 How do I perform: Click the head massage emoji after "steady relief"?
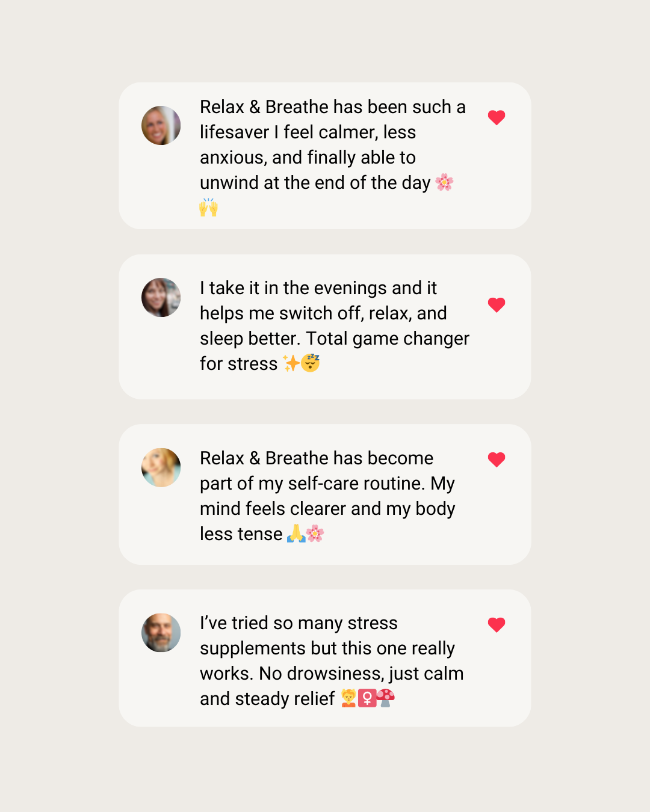click(348, 698)
